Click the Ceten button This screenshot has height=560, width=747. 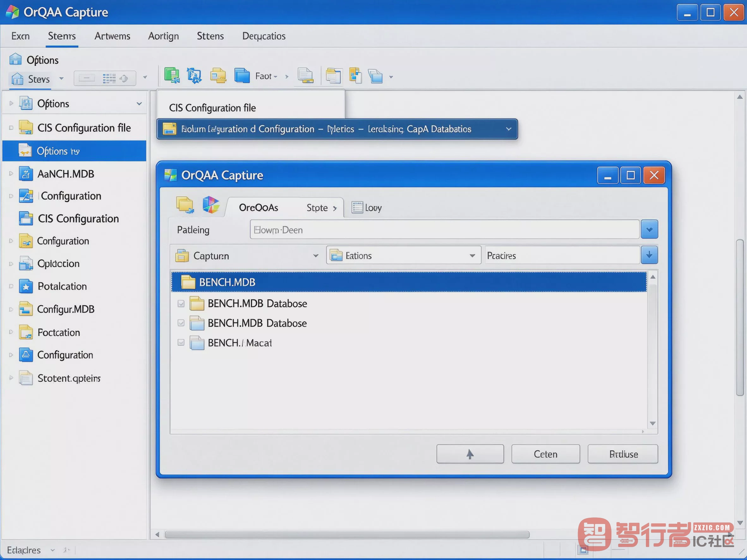pos(545,454)
